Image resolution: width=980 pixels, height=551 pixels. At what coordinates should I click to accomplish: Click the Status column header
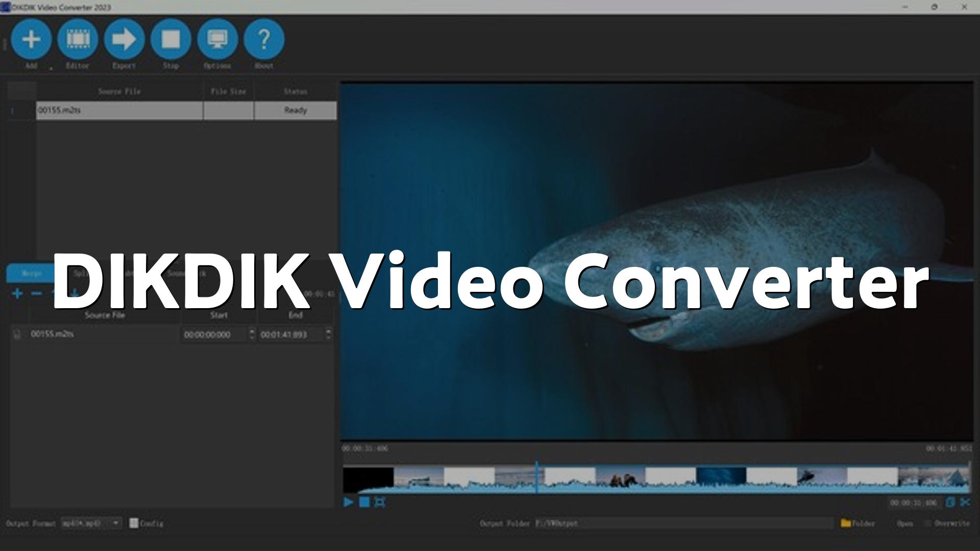pos(296,91)
